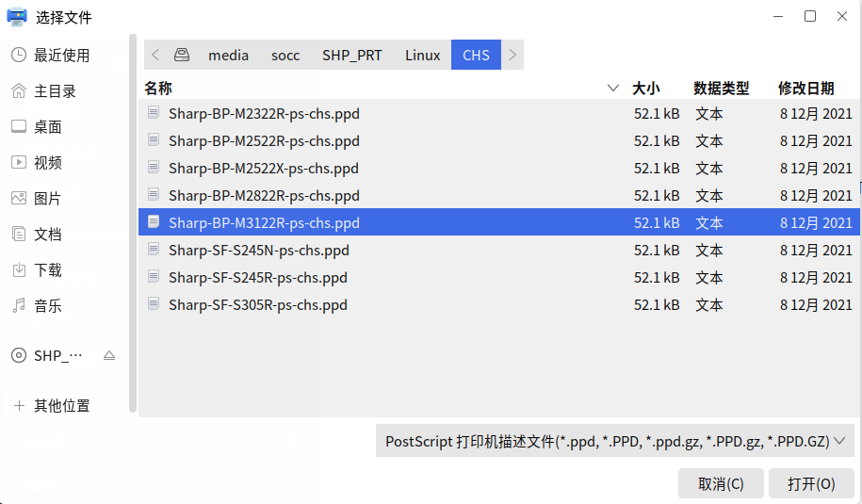Select file name Sharp-SF-S245N-ps-chs.ppd
This screenshot has width=862, height=504.
coord(259,251)
